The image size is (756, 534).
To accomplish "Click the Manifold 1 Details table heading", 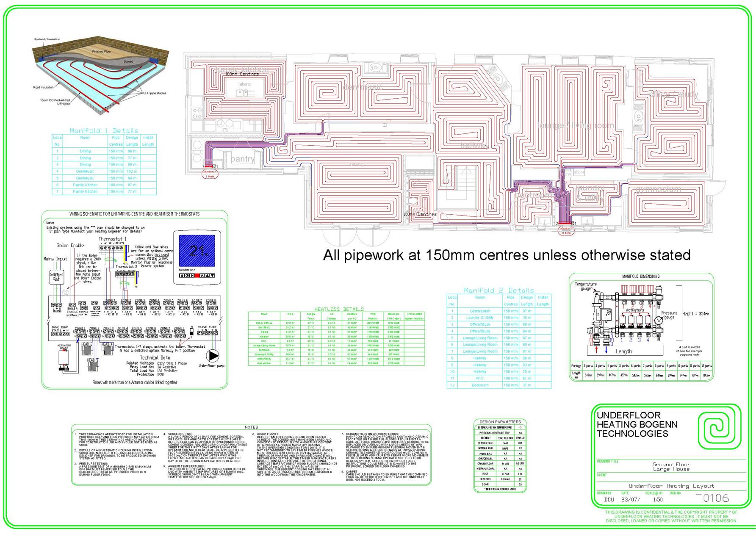I will tap(104, 130).
